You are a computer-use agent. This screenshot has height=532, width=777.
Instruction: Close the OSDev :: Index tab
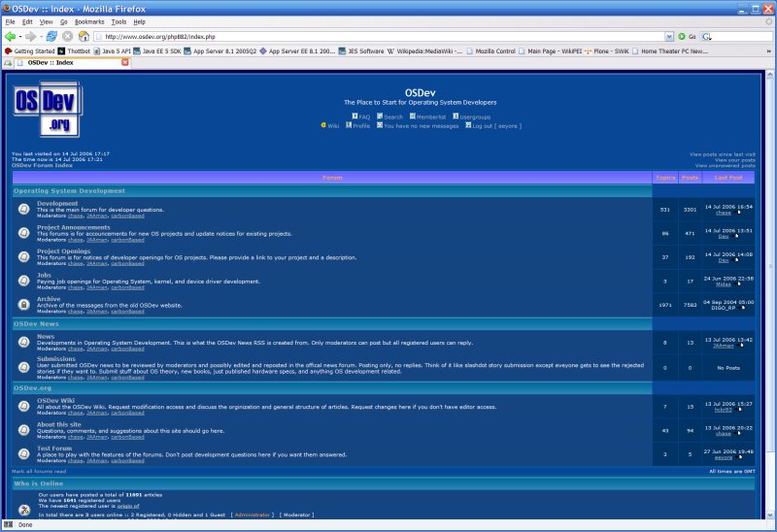click(x=125, y=62)
